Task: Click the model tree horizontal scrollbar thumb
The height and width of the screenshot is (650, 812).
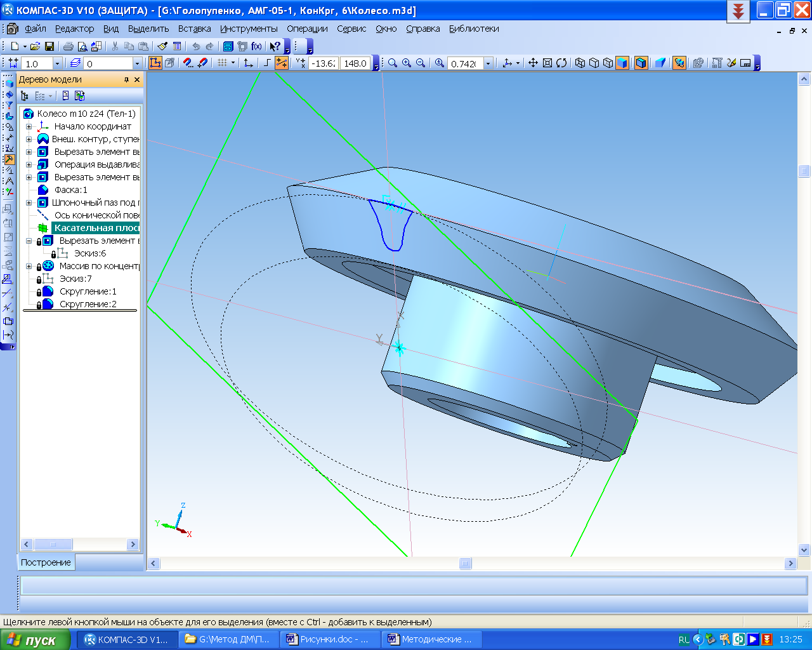Action: click(x=53, y=544)
